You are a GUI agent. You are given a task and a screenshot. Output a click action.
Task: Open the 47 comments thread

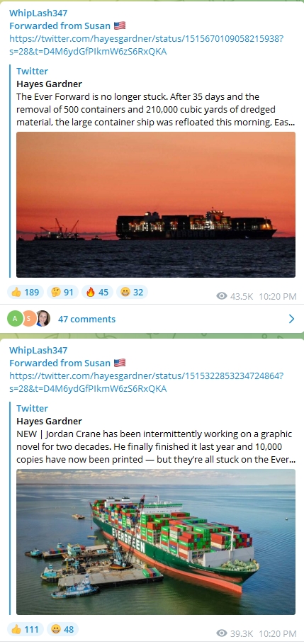pyautogui.click(x=86, y=319)
